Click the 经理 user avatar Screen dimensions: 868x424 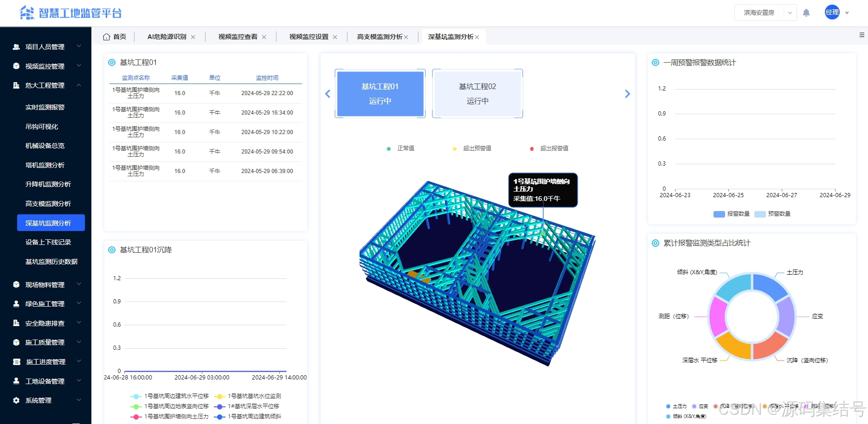(x=832, y=12)
